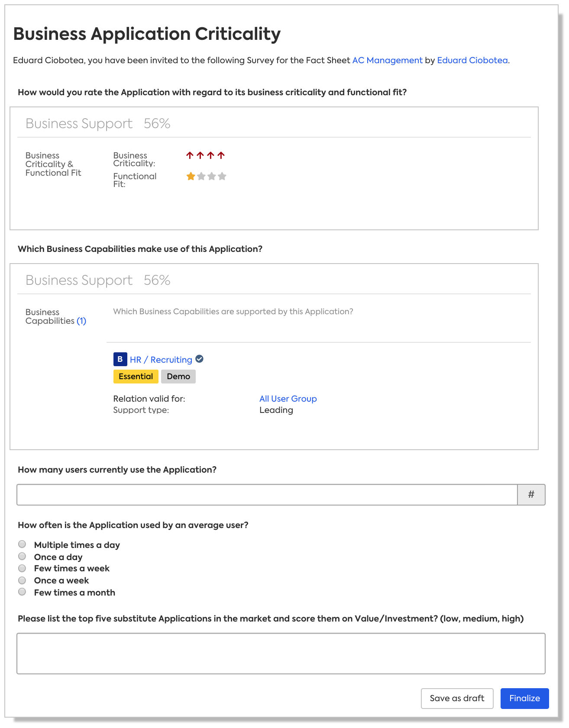Click the # unit box of users field

coord(531,494)
